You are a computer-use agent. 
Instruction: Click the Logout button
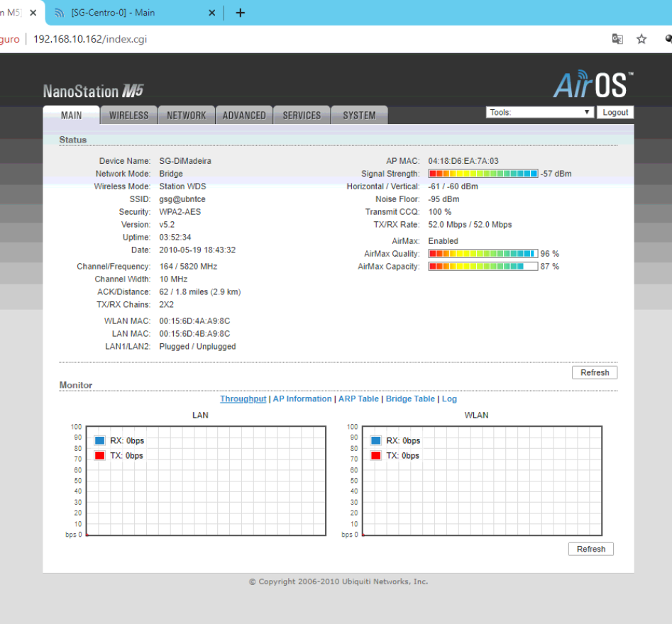tap(615, 112)
